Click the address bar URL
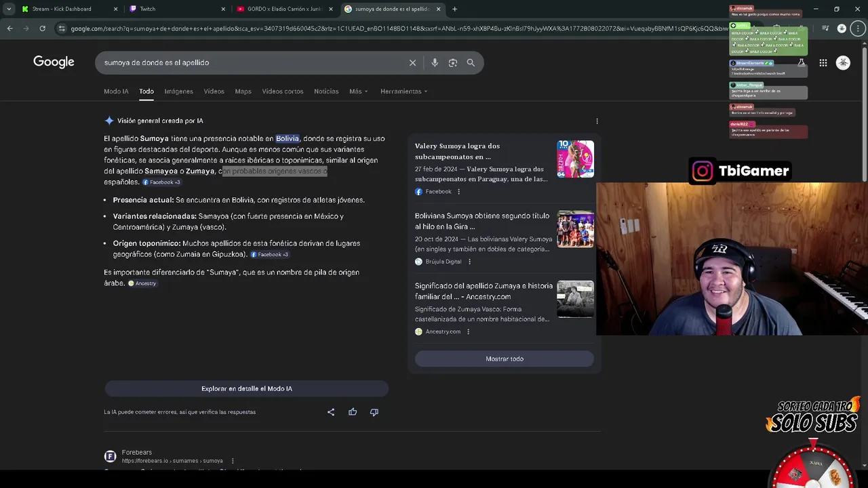The width and height of the screenshot is (868, 488). coord(399,28)
